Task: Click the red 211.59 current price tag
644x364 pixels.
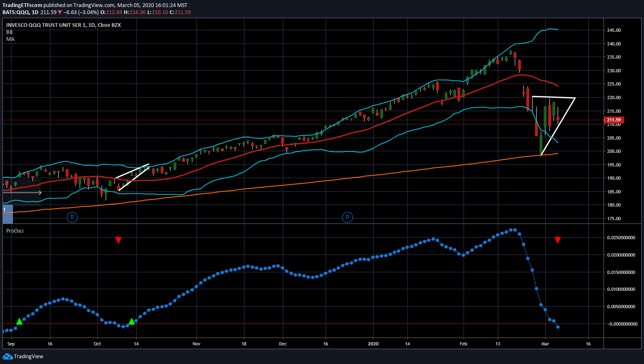Action: [614, 120]
